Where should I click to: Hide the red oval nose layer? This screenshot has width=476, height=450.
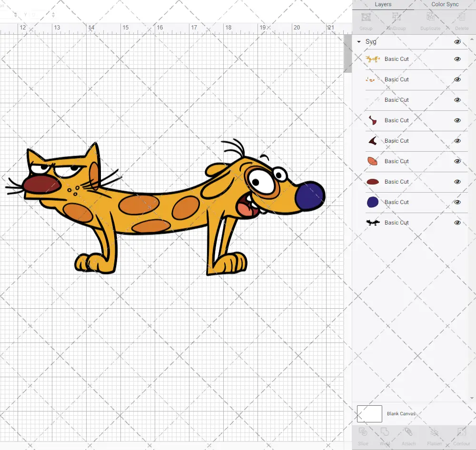[x=457, y=182]
